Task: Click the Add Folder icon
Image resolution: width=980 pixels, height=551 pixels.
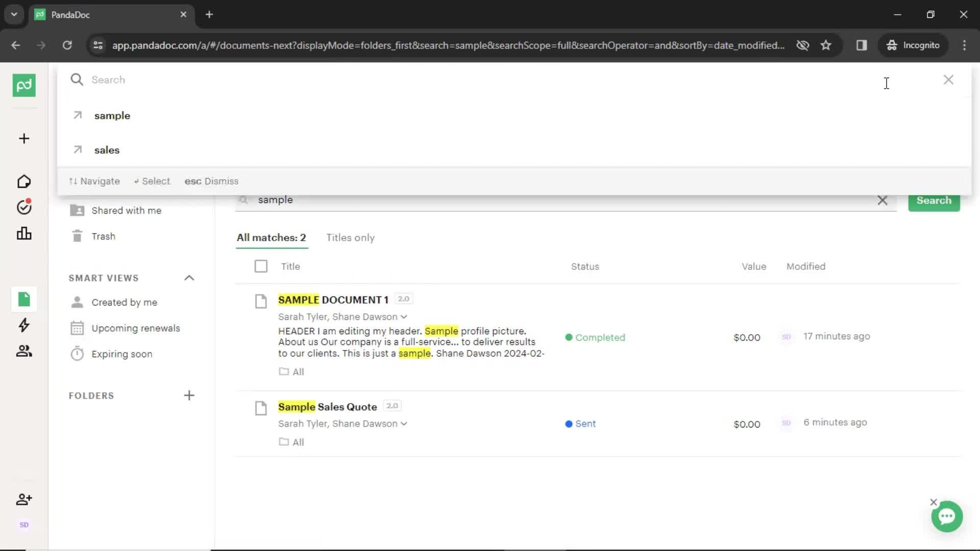Action: coord(189,395)
